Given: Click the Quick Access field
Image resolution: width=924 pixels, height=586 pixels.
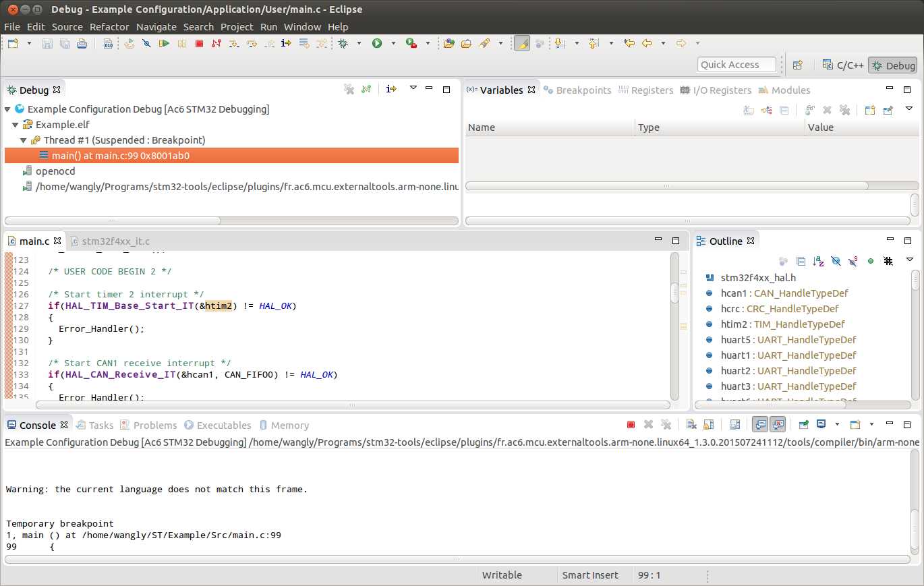Looking at the screenshot, I should [x=737, y=65].
